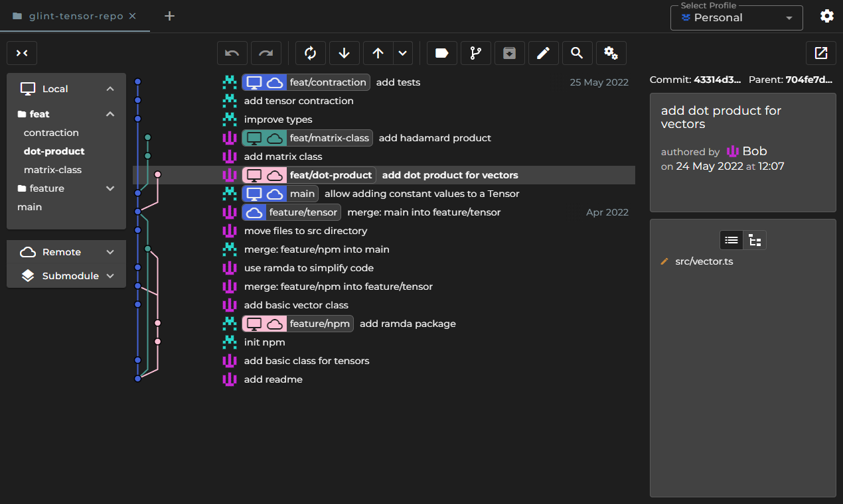
Task: Click cloud icon on feature/npm label
Action: pos(275,324)
